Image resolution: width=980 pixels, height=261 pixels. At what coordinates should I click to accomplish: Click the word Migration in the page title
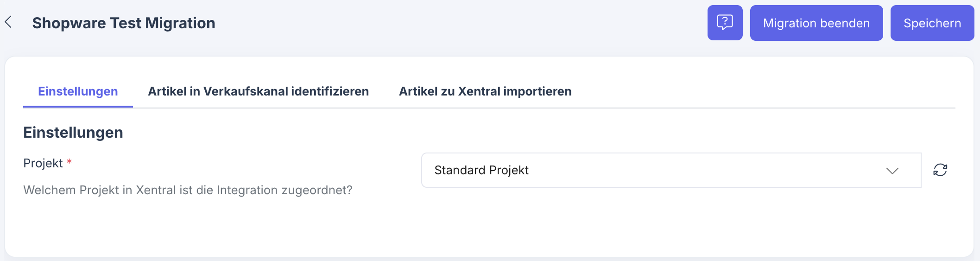(x=180, y=23)
